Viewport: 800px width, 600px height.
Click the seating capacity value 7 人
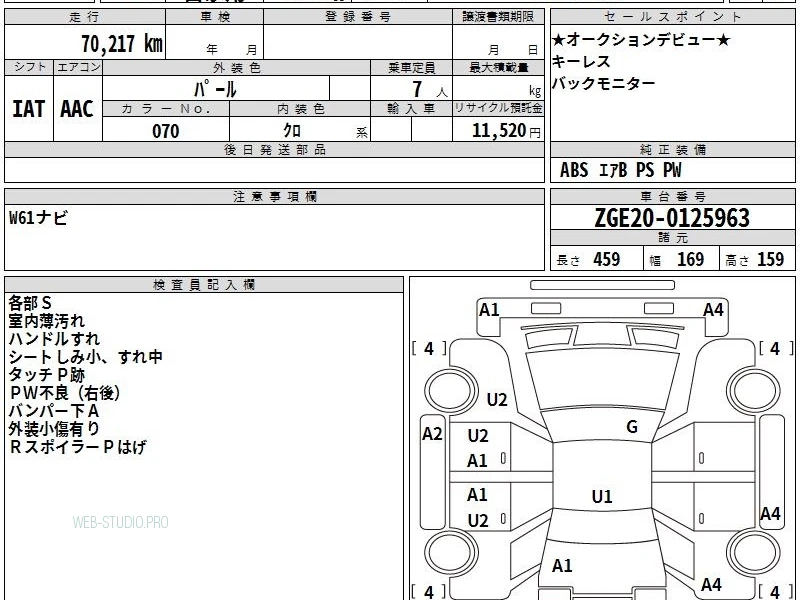[x=430, y=89]
